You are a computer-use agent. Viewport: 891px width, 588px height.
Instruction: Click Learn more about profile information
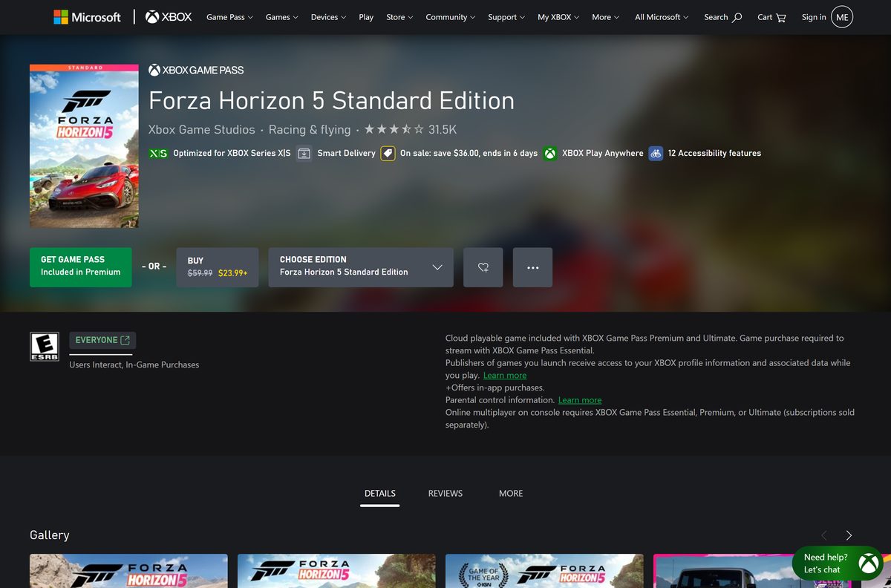click(x=505, y=376)
